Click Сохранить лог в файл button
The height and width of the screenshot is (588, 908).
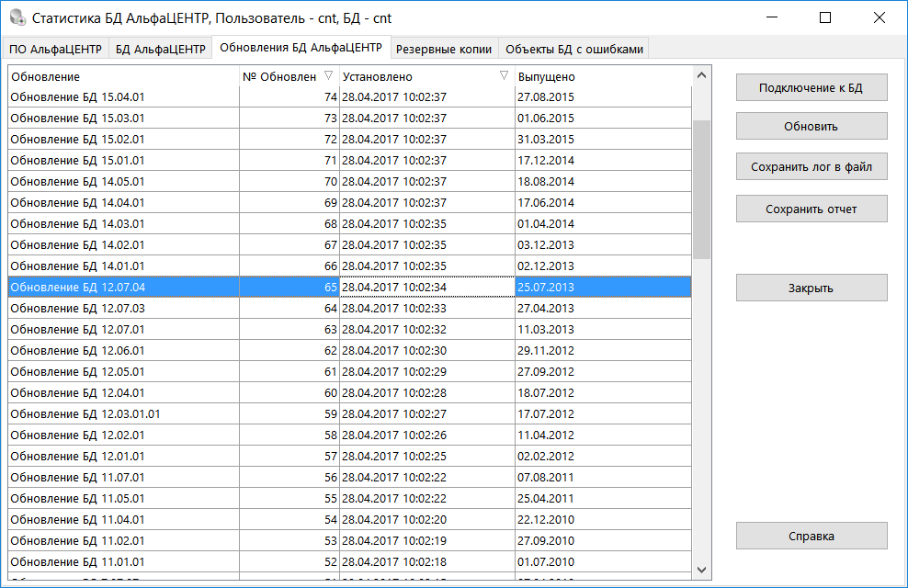click(x=812, y=166)
